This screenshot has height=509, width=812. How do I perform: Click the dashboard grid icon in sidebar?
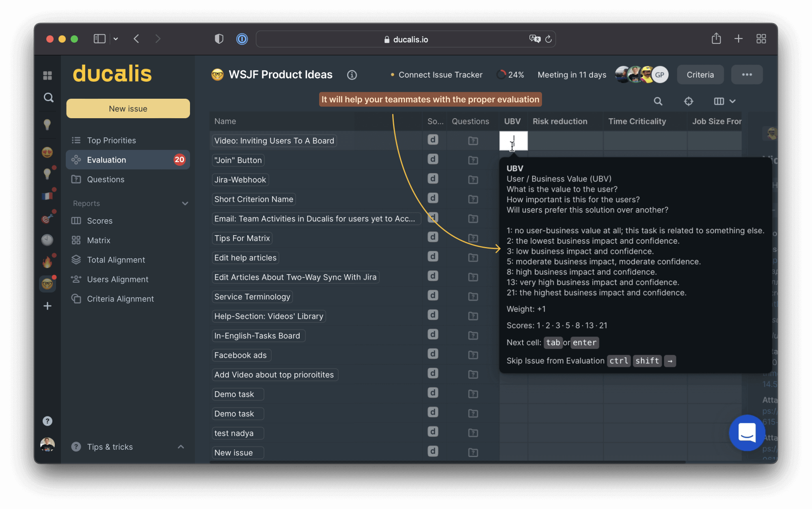coord(48,76)
